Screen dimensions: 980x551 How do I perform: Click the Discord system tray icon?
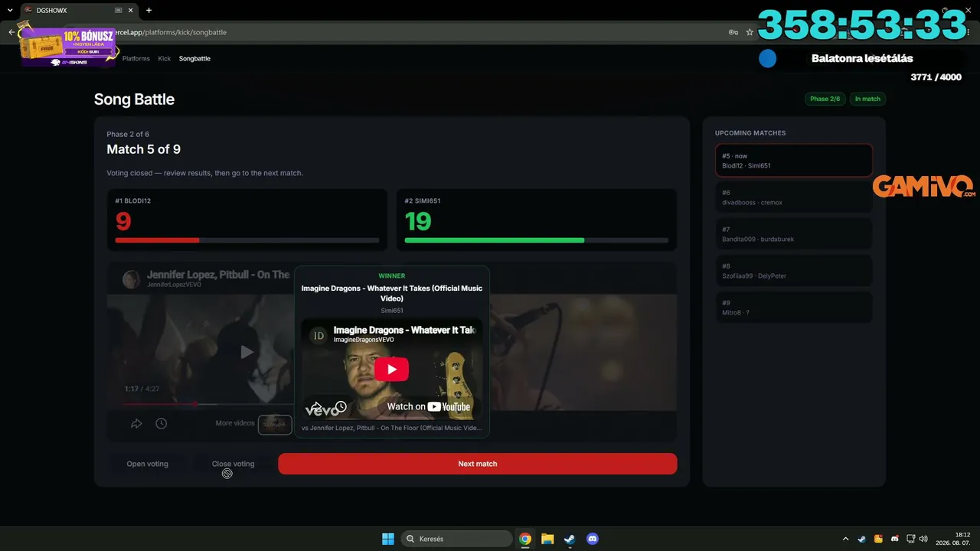tap(895, 539)
